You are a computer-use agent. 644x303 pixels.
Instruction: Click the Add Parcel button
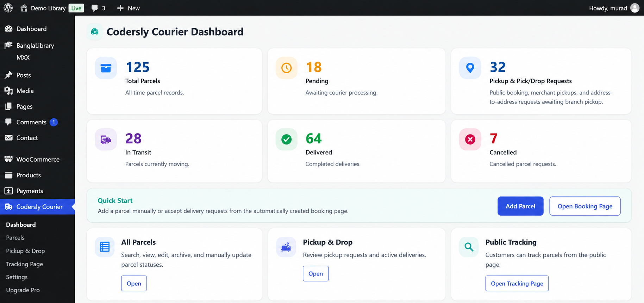(x=520, y=206)
